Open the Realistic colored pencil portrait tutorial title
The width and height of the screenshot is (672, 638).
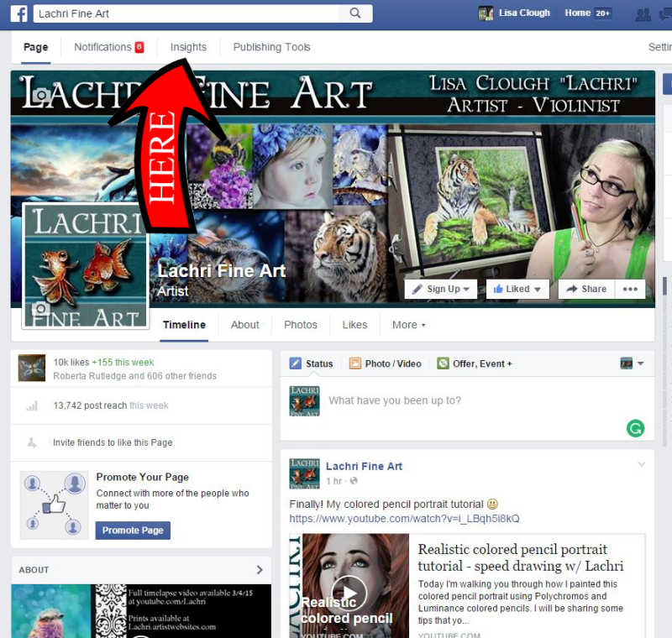click(521, 557)
